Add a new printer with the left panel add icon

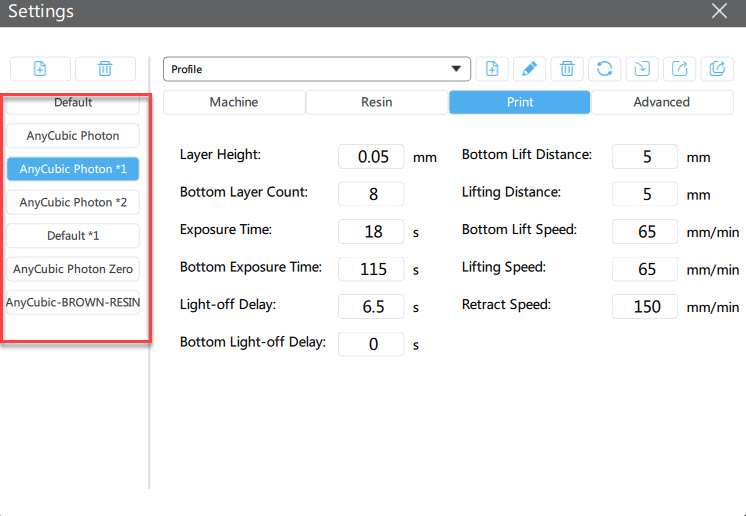pyautogui.click(x=40, y=69)
